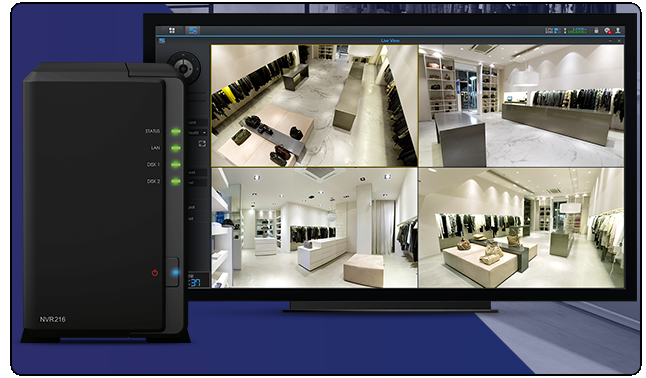This screenshot has width=646, height=378.
Task: Click the Live View window title
Action: [390, 40]
